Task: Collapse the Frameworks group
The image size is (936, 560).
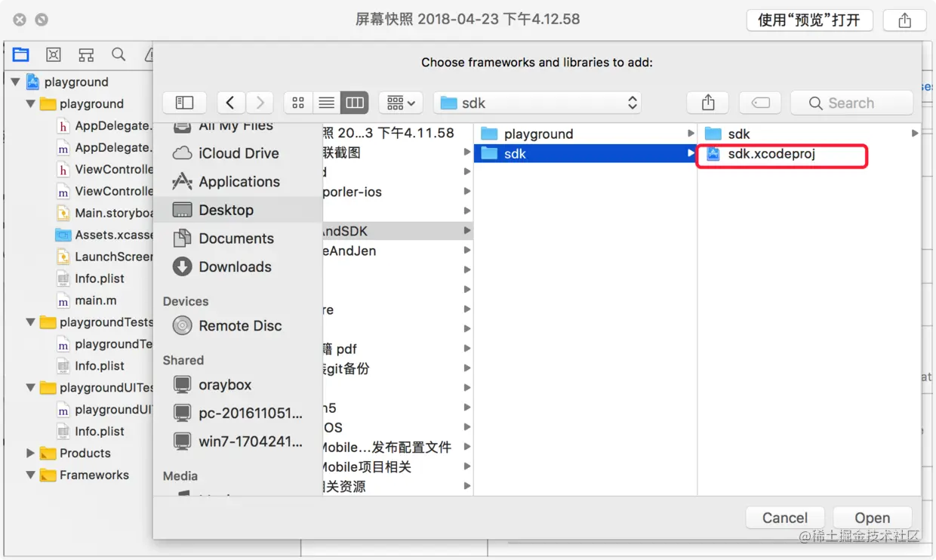Action: (31, 475)
